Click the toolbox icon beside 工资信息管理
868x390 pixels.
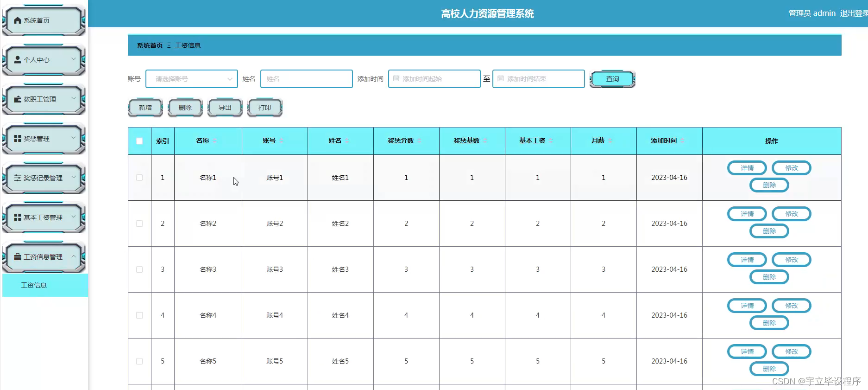point(18,257)
